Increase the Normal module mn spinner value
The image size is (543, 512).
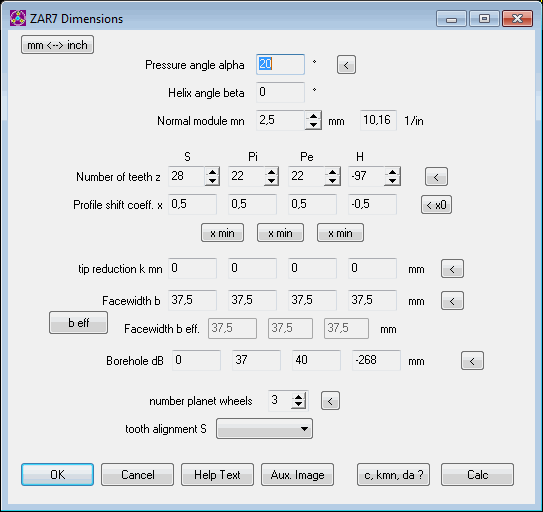313,116
